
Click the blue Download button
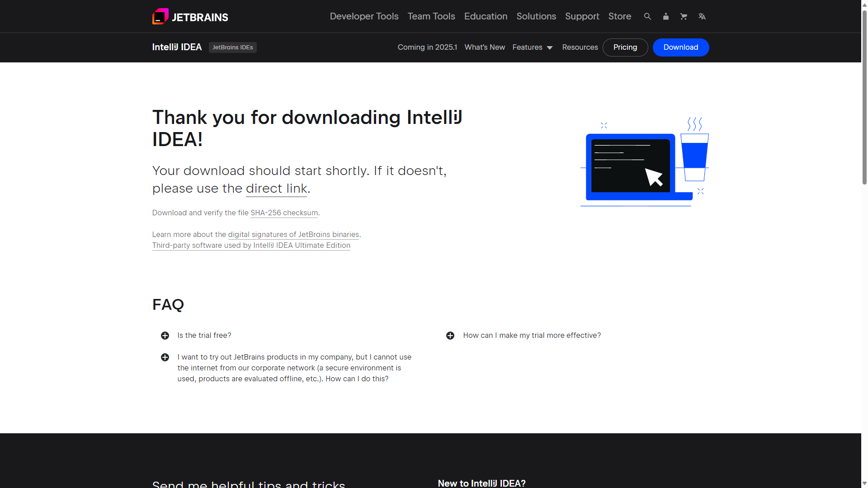click(680, 47)
